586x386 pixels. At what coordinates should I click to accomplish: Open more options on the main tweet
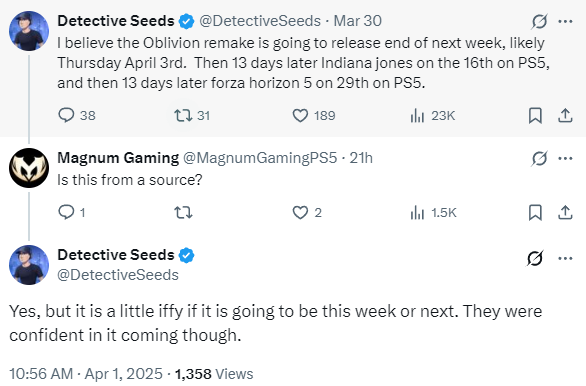565,258
